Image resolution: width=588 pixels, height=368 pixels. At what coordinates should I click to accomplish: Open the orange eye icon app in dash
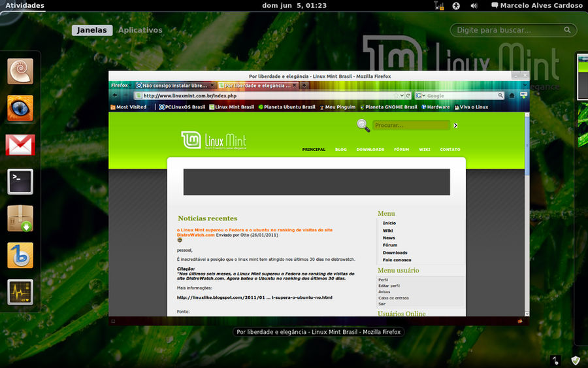point(20,108)
